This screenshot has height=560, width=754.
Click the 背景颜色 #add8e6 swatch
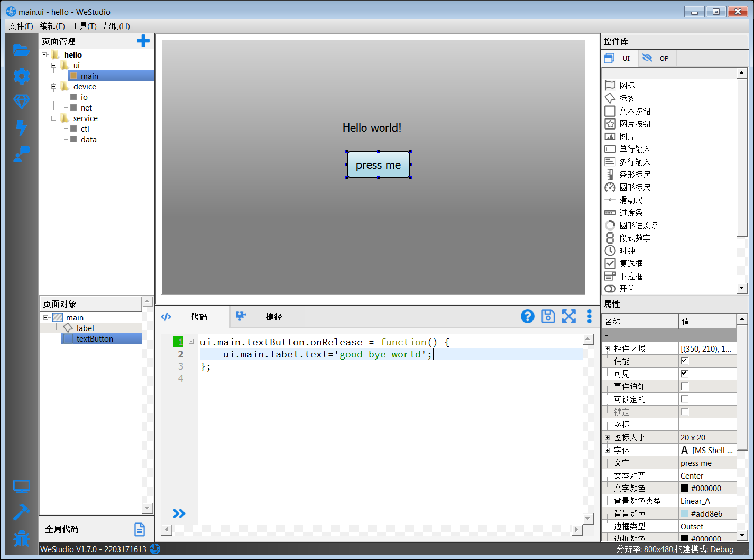684,513
